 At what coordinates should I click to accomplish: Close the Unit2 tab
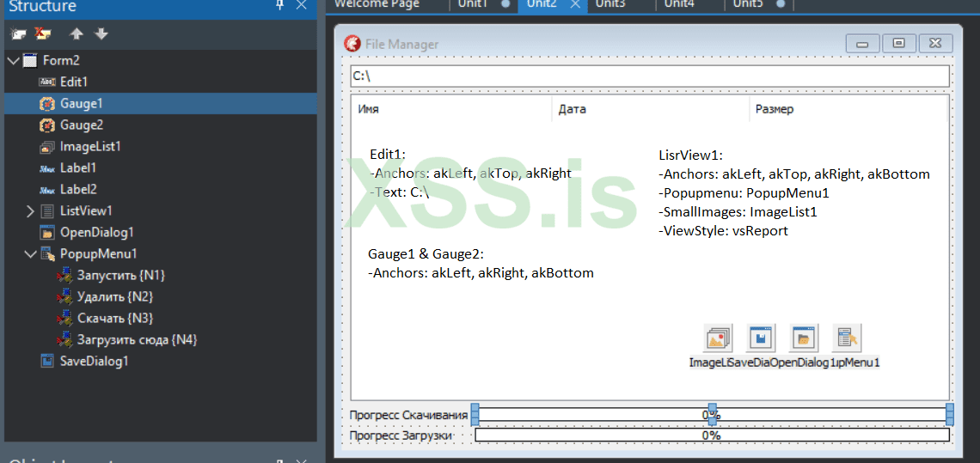[576, 4]
